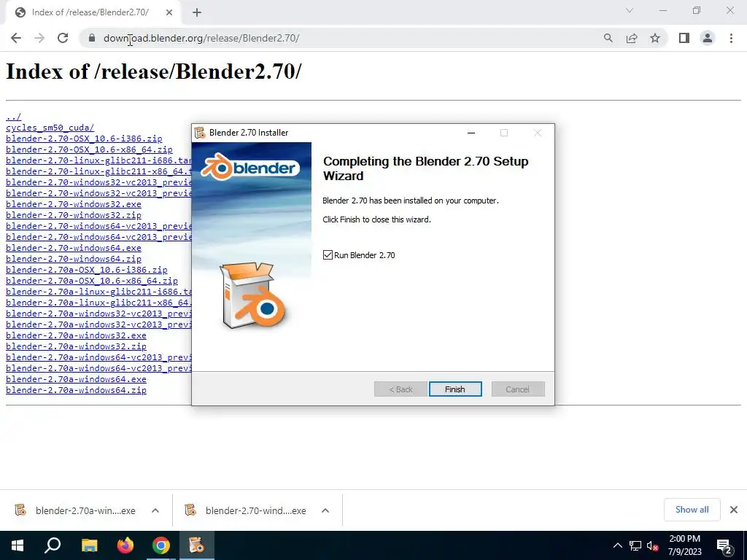
Task: Download blender-2.70a-windows32.zip
Action: coord(76,346)
